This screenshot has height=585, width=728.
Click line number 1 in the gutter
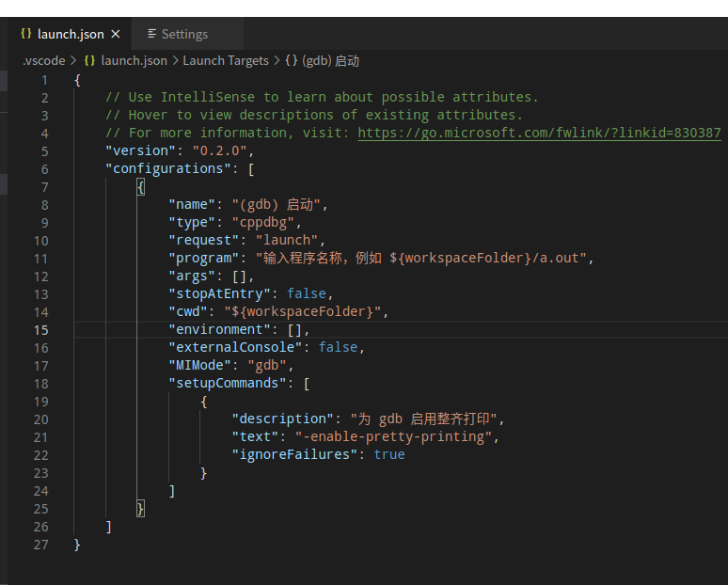[44, 80]
